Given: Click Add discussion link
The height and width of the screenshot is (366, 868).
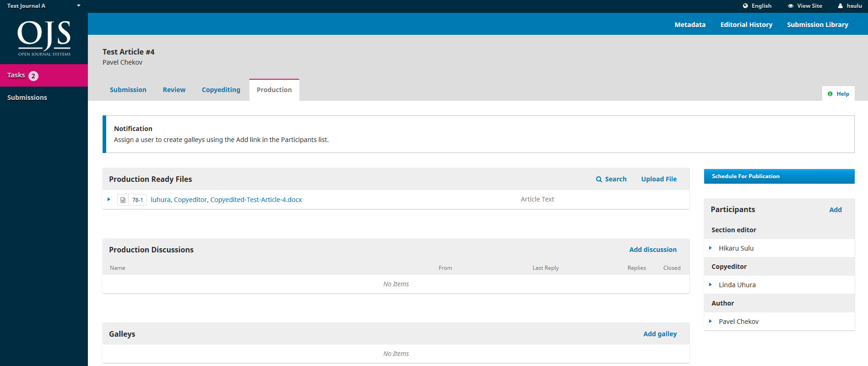Looking at the screenshot, I should point(653,250).
